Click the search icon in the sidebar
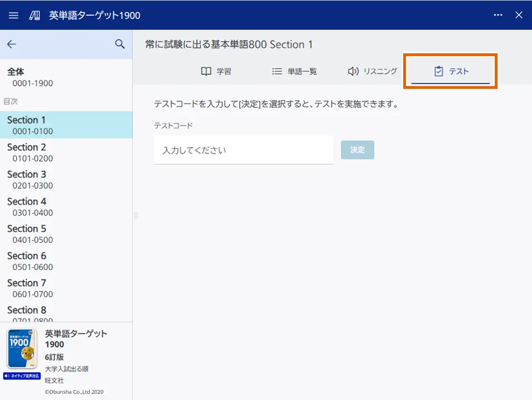 pyautogui.click(x=120, y=44)
